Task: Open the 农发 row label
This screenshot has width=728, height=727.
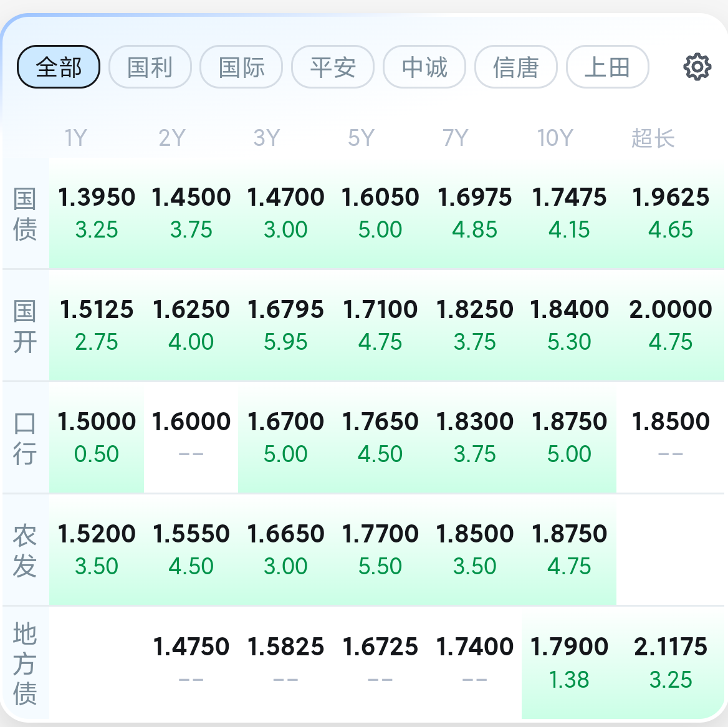Action: (x=24, y=551)
